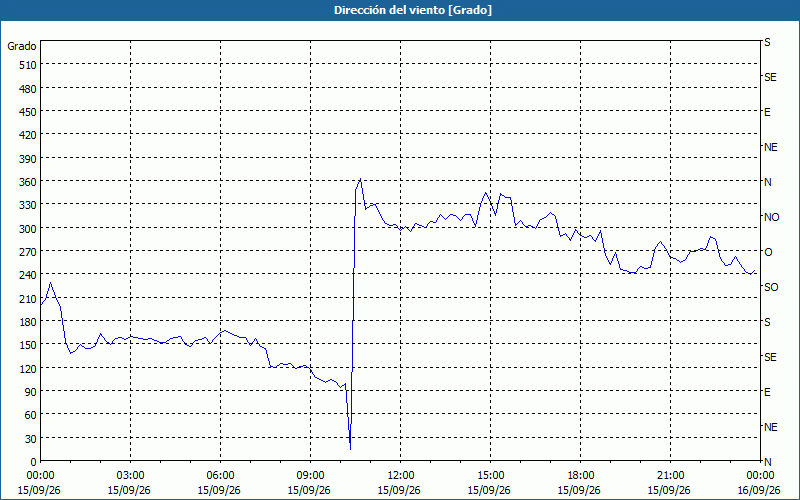This screenshot has height=500, width=800.
Task: Click the chart title 'Dirección del viento [Grado]'
Action: click(413, 10)
